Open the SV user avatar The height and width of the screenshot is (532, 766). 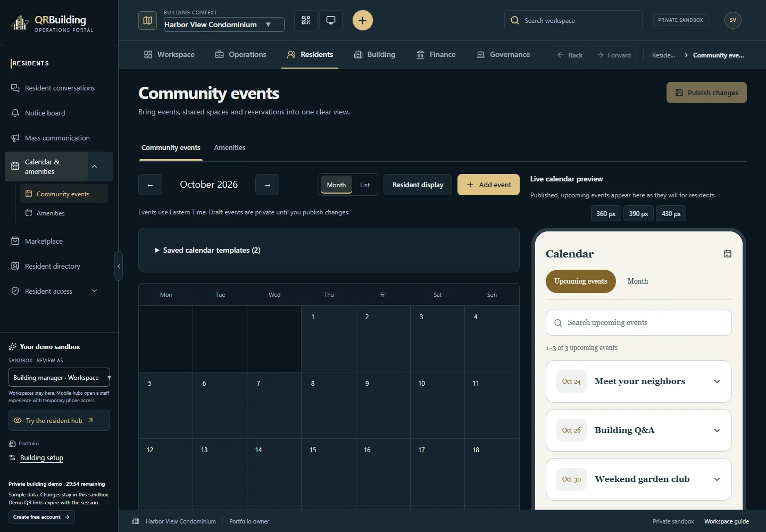click(x=733, y=20)
